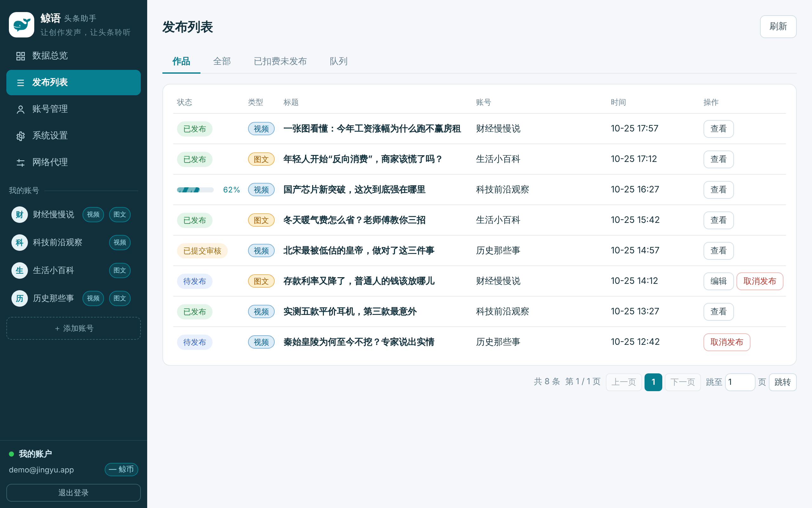
Task: Click the 鲸币 balance badge
Action: click(121, 469)
